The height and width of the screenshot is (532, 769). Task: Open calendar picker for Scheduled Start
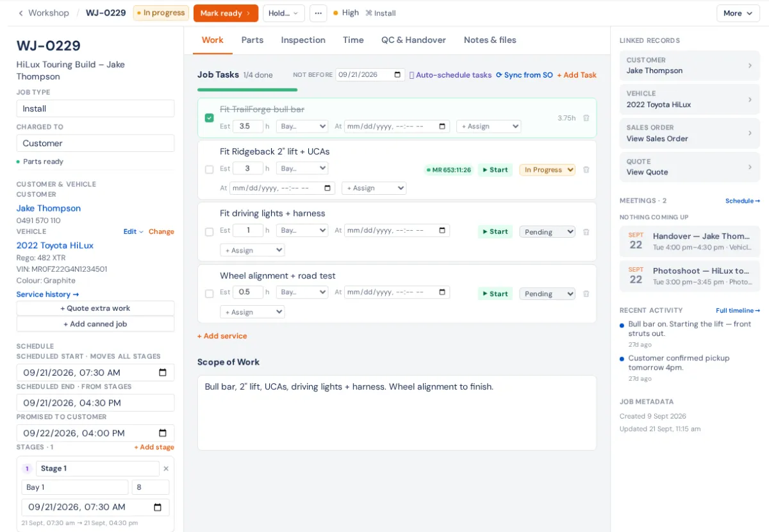point(163,372)
